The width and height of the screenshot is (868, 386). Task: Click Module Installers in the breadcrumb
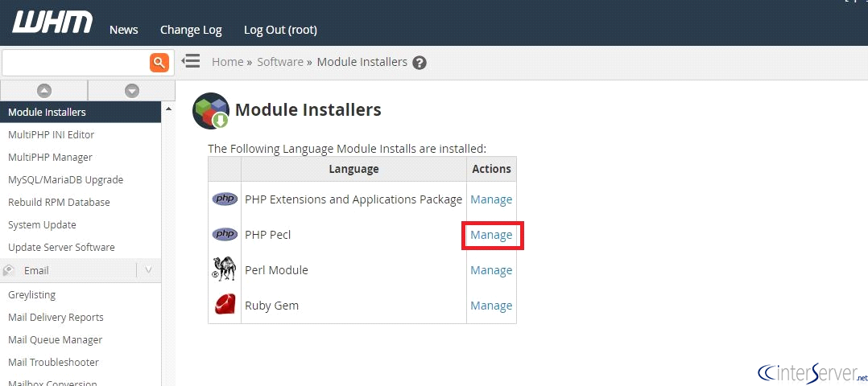[362, 62]
